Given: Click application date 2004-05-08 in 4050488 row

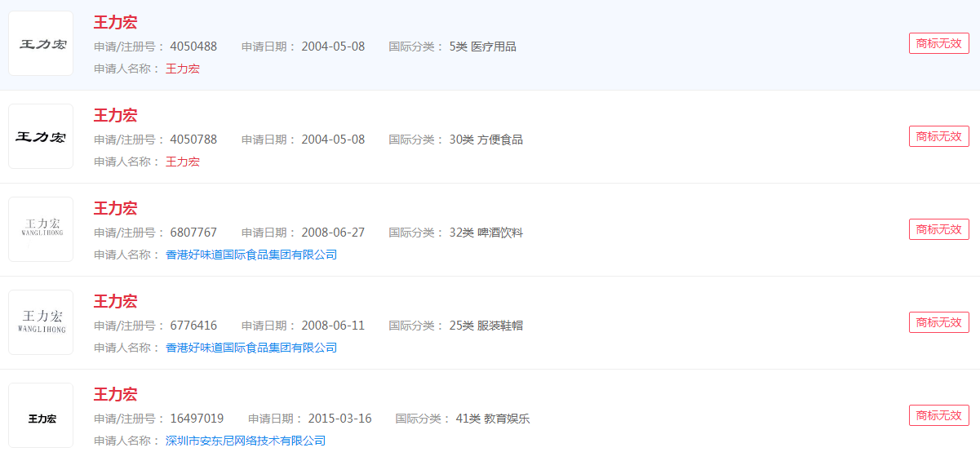Looking at the screenshot, I should click(333, 47).
